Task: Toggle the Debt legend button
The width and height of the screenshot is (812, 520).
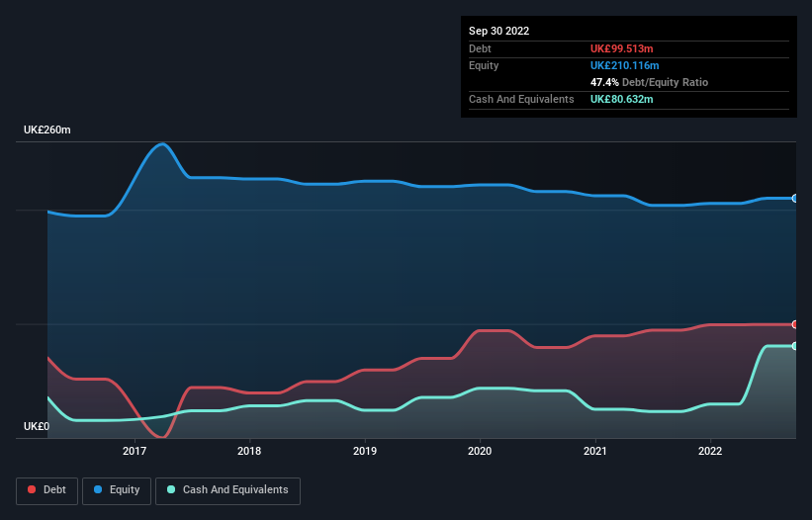Action: point(47,490)
